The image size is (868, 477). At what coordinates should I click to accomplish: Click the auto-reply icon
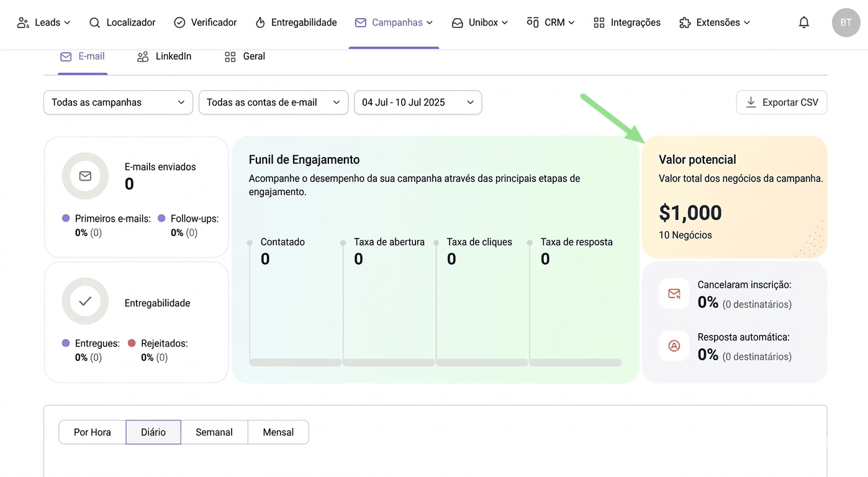[674, 346]
